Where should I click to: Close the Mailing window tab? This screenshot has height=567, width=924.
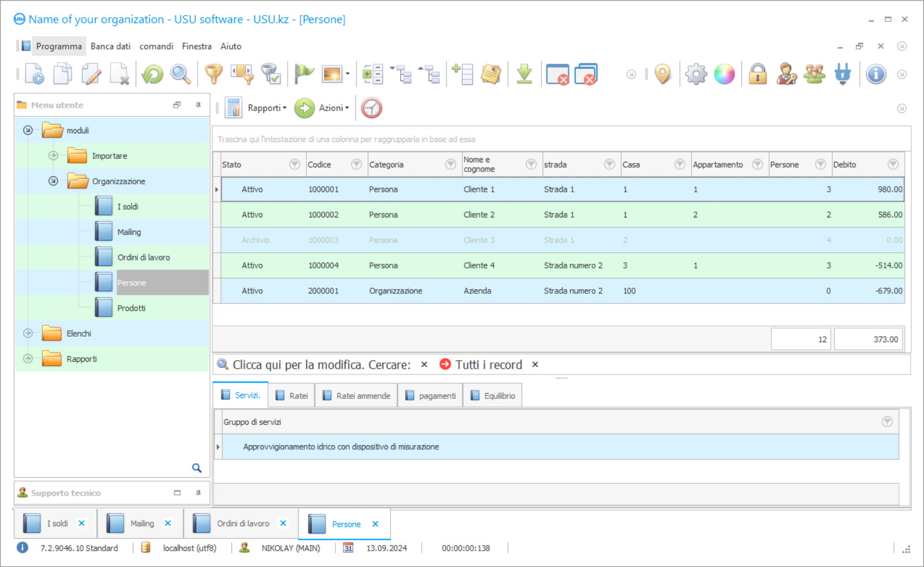click(x=168, y=524)
